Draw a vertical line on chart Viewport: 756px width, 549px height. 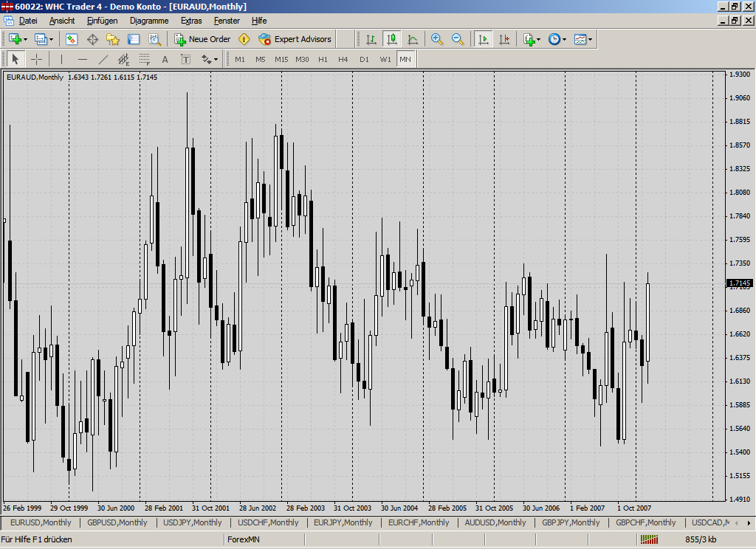(62, 59)
